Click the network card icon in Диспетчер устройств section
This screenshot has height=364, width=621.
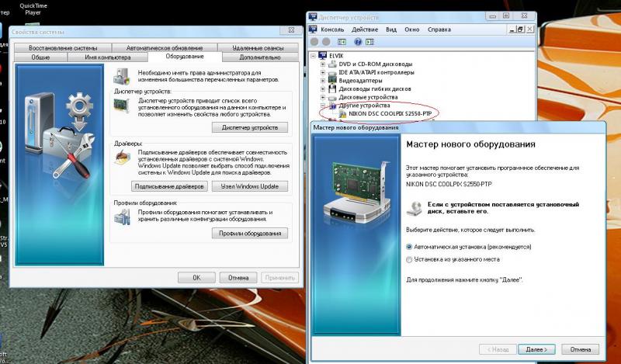122,106
